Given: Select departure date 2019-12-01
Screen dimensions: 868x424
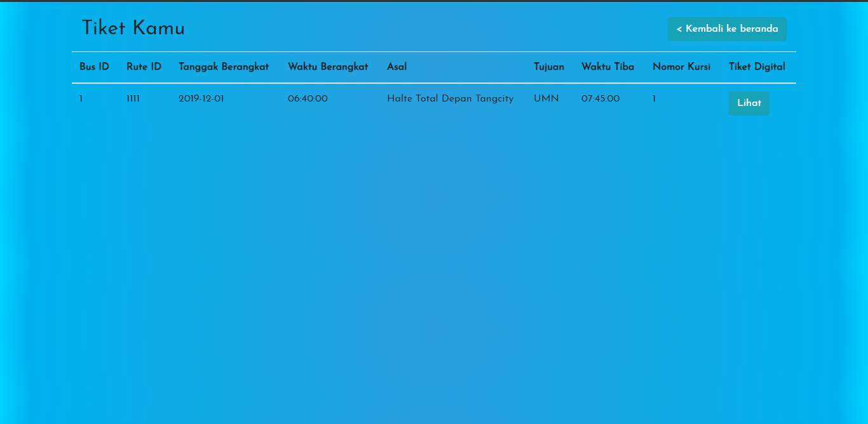Looking at the screenshot, I should click(201, 99).
